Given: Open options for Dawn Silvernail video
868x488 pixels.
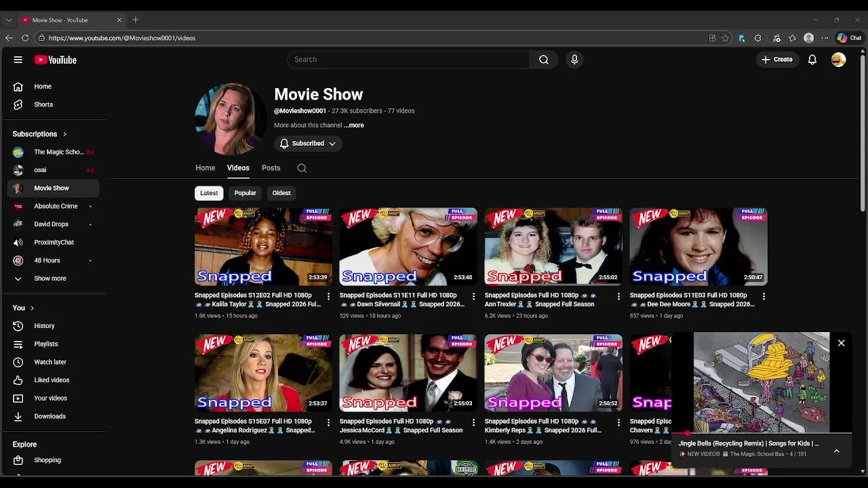Looking at the screenshot, I should pos(473,296).
